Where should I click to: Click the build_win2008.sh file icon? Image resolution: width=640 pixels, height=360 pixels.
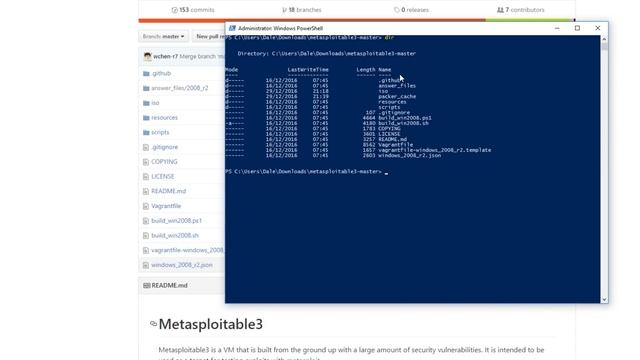click(x=146, y=236)
